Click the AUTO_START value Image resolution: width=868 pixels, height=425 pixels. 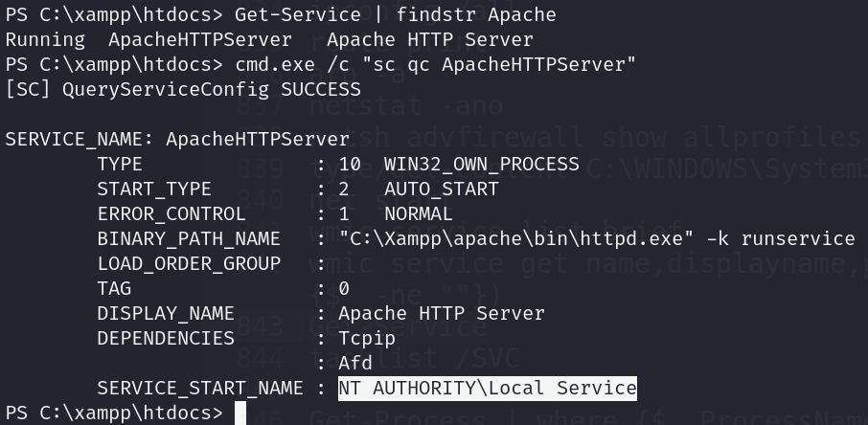pyautogui.click(x=441, y=189)
